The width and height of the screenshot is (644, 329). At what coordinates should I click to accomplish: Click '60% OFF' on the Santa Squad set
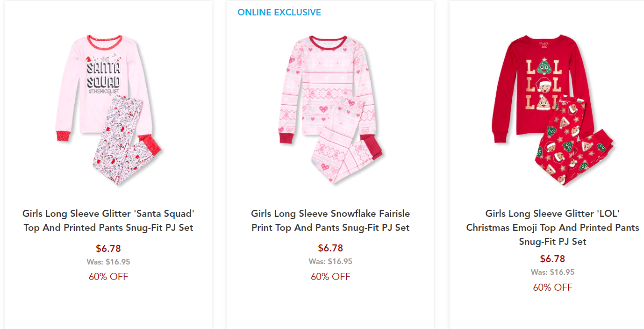(108, 277)
